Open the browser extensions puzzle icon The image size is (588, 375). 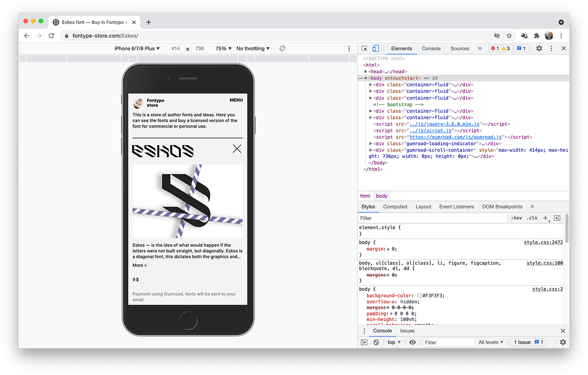[537, 36]
